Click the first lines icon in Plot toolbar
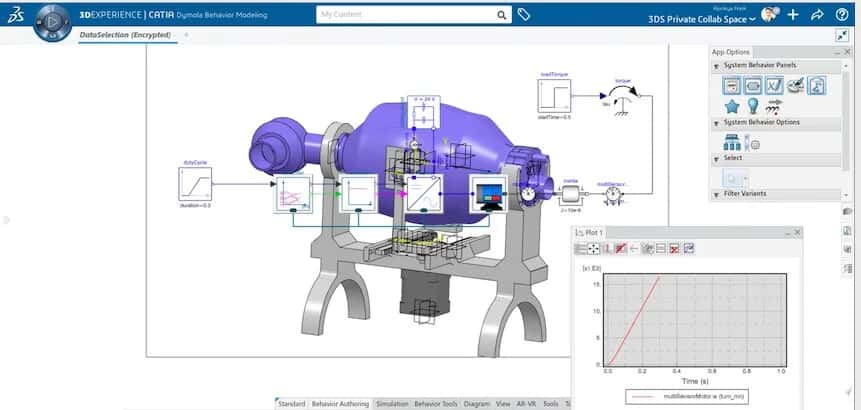This screenshot has height=410, width=861. coord(580,249)
